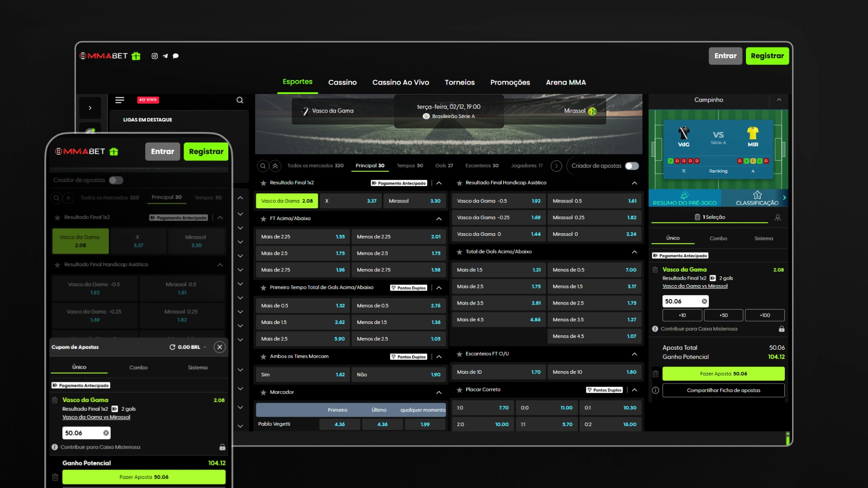This screenshot has width=868, height=488.
Task: Toggle the mobile Criador de apostas switch
Action: point(116,180)
